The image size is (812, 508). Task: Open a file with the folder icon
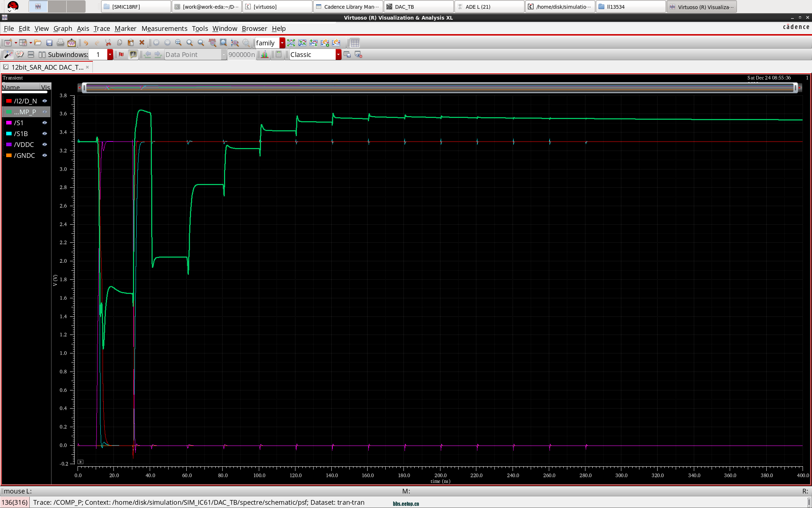pos(38,43)
